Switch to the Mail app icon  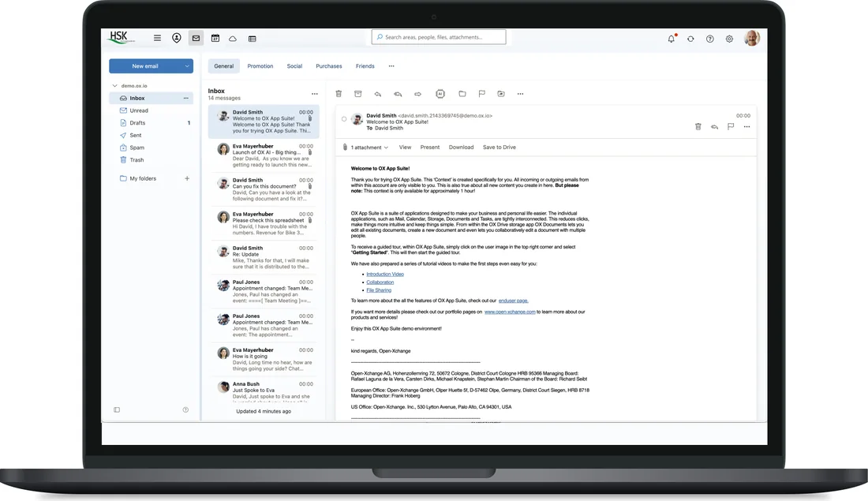pos(196,38)
